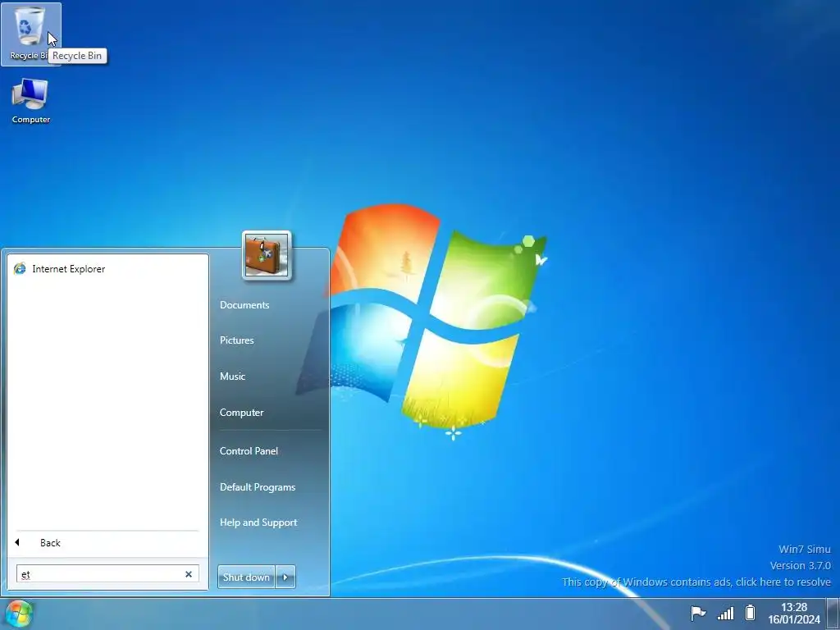The image size is (840, 630).
Task: Click the battery tray icon
Action: 750,613
